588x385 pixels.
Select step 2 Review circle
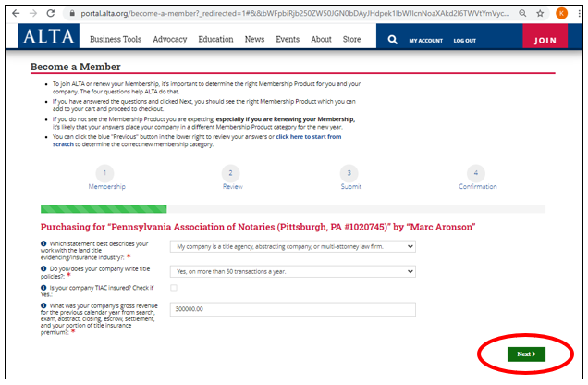(x=230, y=173)
